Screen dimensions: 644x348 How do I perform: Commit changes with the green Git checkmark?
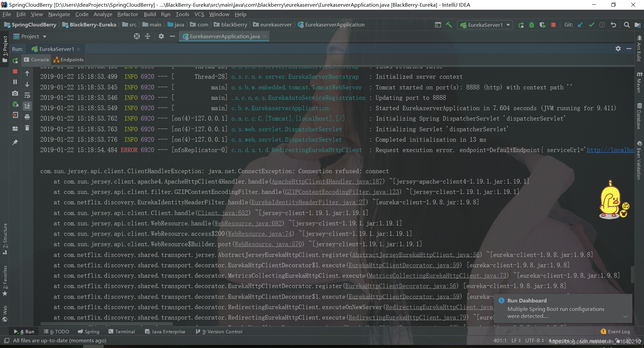(x=591, y=25)
